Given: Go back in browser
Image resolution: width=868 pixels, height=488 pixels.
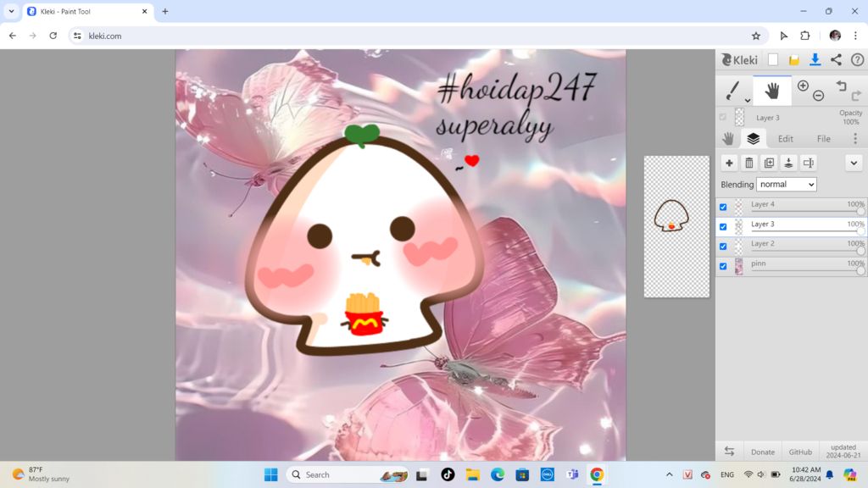Looking at the screenshot, I should coord(13,36).
